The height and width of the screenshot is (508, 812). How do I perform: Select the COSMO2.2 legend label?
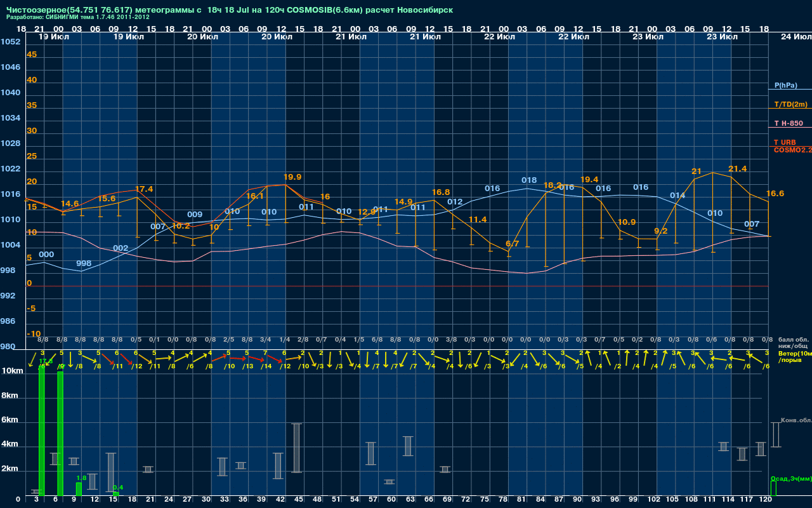[793, 150]
